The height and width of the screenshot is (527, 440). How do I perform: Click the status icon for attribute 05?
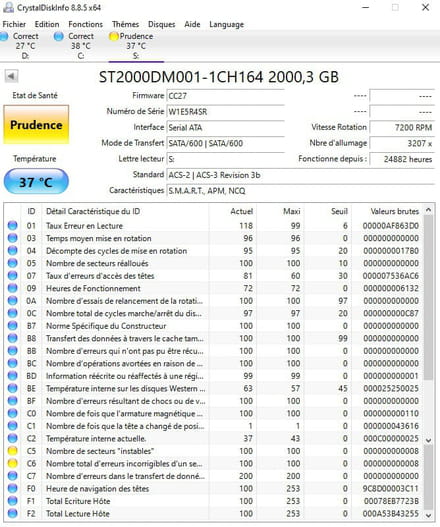[x=12, y=263]
